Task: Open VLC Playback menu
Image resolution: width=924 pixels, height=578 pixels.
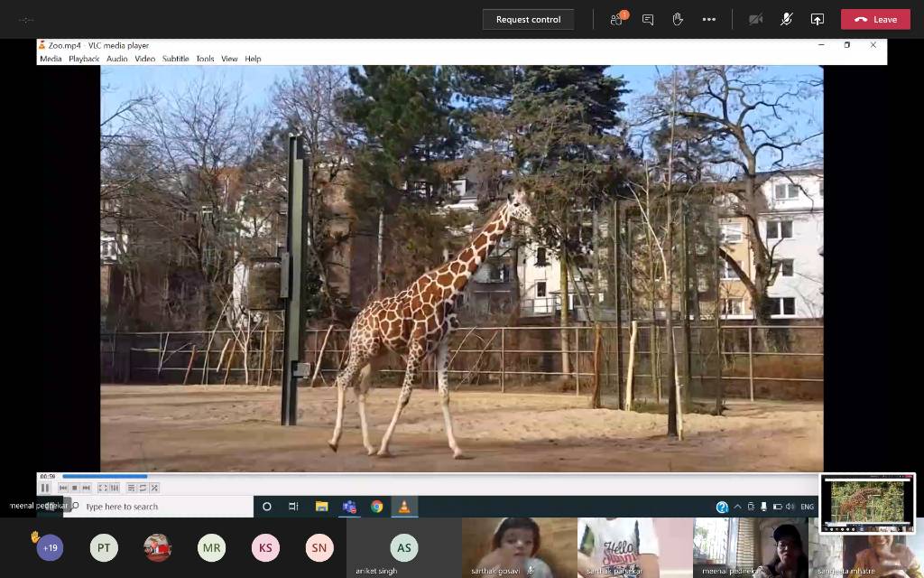Action: click(84, 59)
